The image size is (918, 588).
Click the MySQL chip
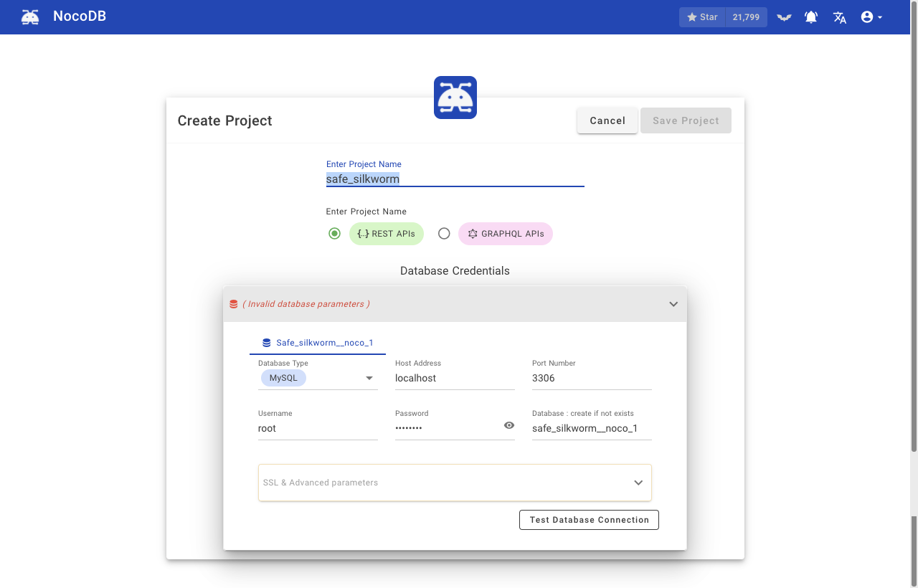pyautogui.click(x=283, y=378)
